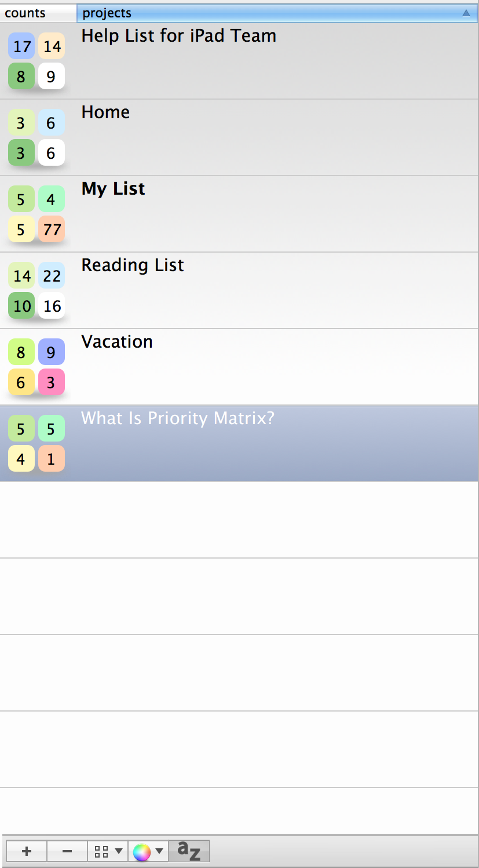Click the plus add project button
Image resolution: width=479 pixels, height=868 pixels.
tap(26, 851)
